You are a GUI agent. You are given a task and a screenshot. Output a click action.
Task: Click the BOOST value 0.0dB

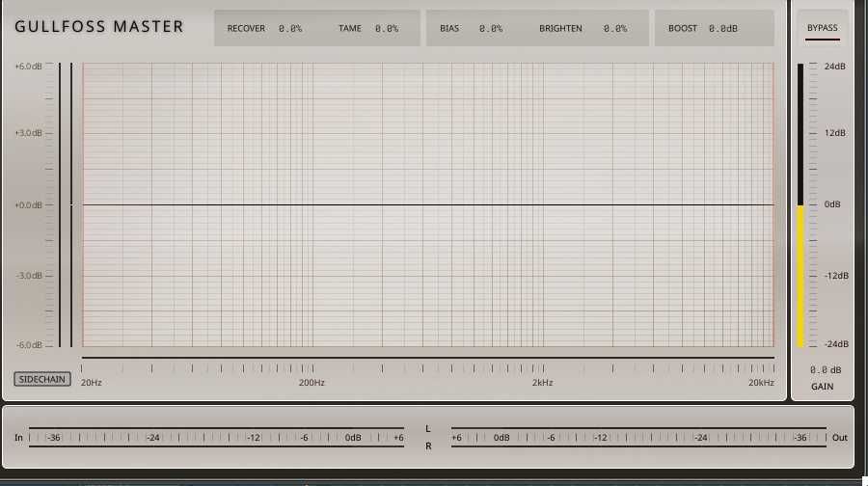(x=723, y=28)
